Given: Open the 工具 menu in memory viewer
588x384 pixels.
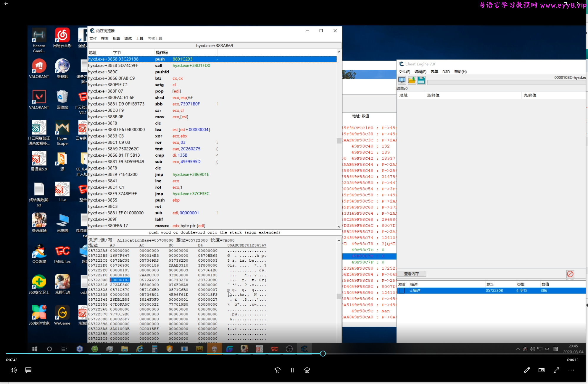Looking at the screenshot, I should coord(139,38).
